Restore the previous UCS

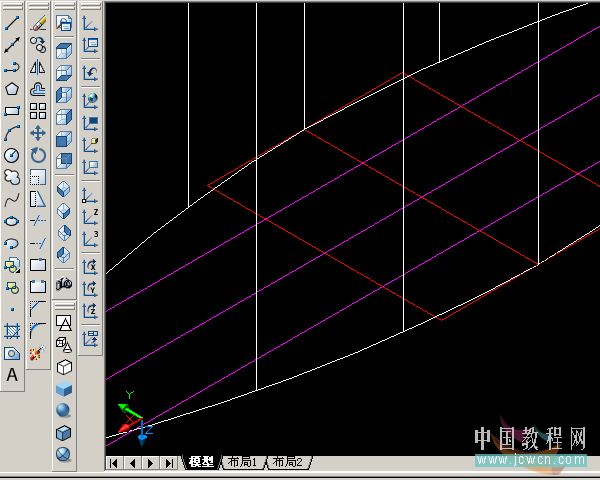[90, 72]
